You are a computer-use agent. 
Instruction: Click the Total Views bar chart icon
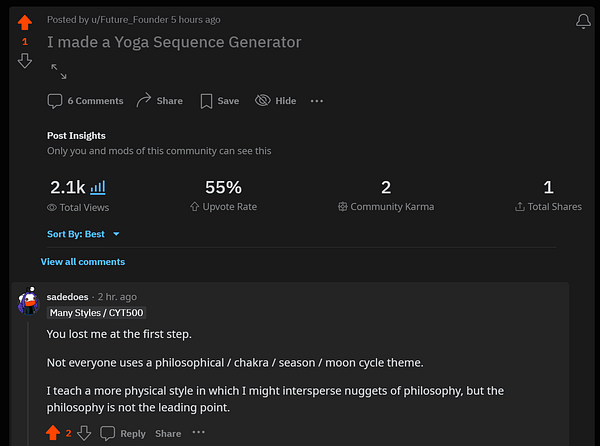coord(98,187)
